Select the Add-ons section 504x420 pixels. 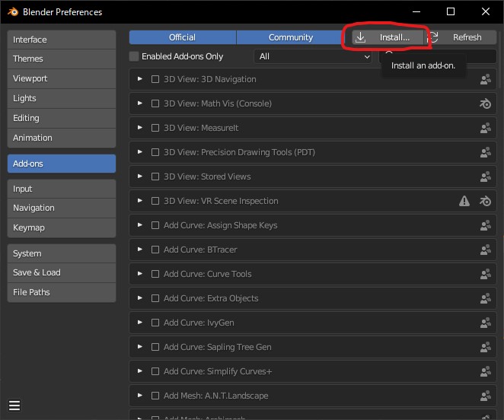(62, 164)
